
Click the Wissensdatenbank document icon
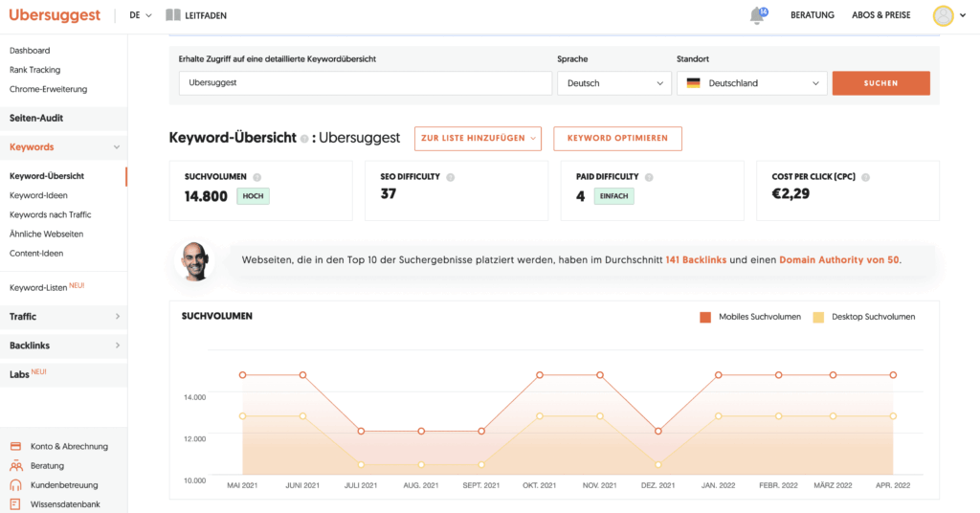pos(15,504)
